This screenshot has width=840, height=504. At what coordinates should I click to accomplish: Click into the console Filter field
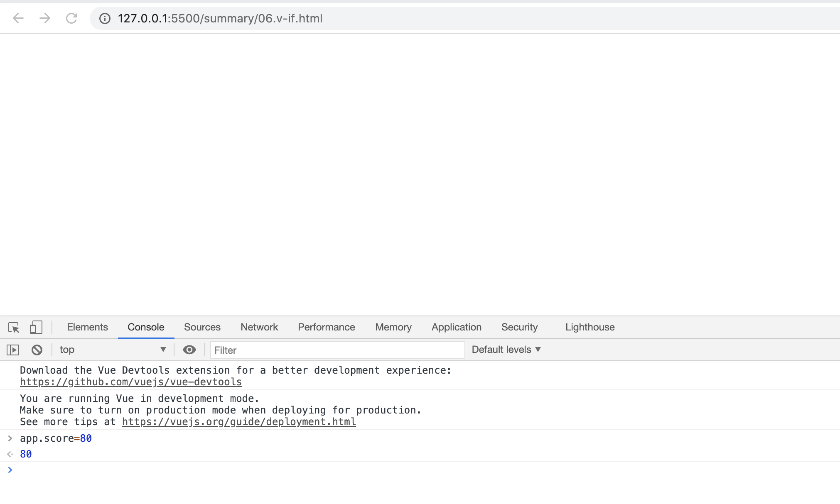point(337,350)
